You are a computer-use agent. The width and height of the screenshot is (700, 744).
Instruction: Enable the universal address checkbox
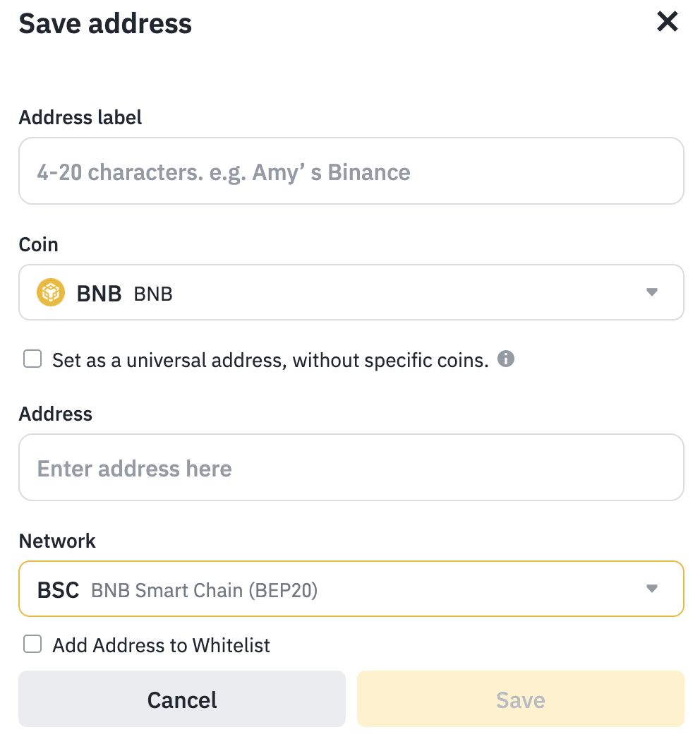(32, 360)
